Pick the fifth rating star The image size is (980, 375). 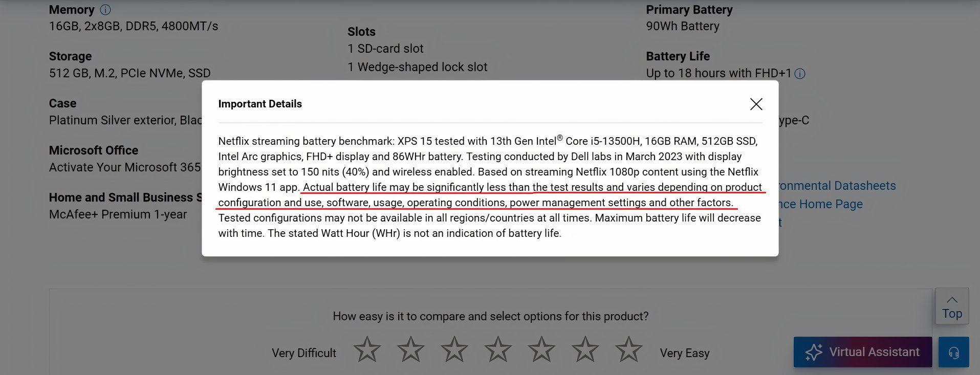point(541,349)
